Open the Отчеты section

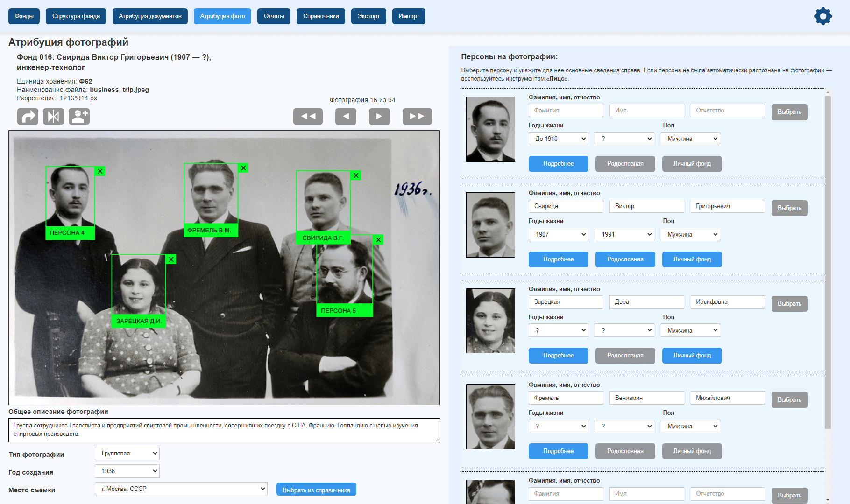tap(274, 16)
